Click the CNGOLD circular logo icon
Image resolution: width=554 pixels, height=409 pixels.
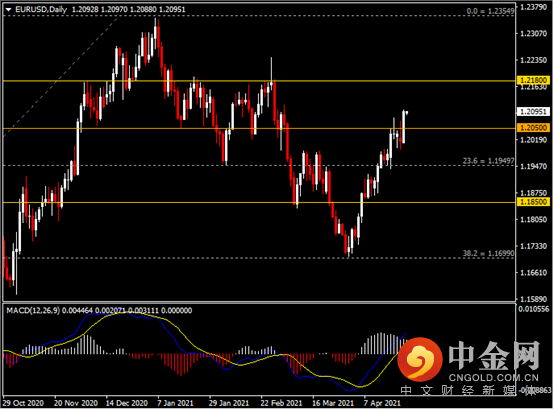[420, 360]
